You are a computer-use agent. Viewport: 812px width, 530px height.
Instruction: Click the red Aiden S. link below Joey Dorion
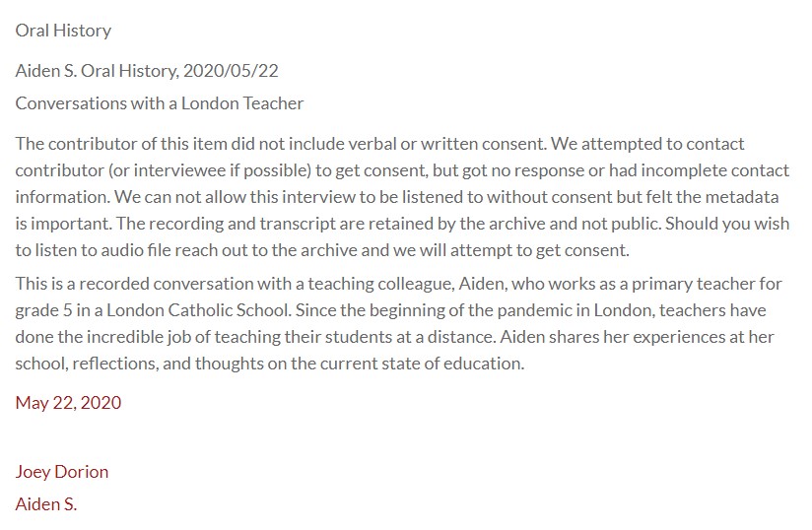point(46,503)
